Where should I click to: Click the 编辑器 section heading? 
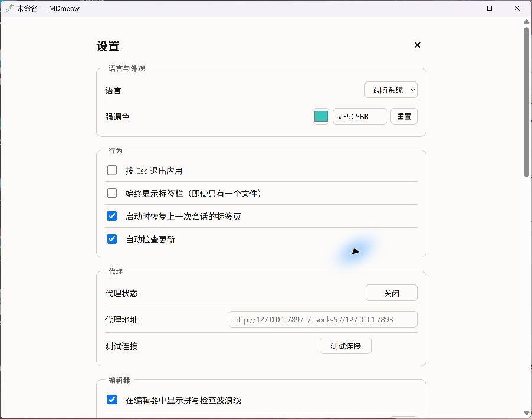click(x=119, y=380)
